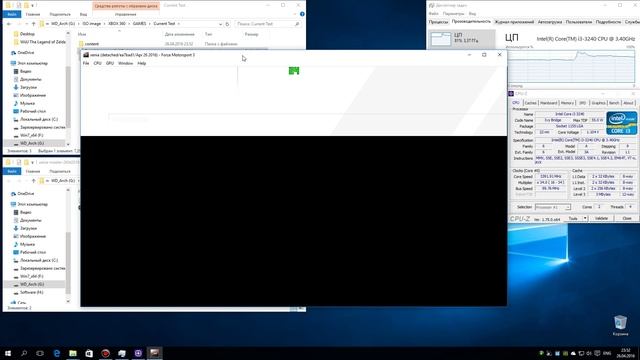Switch to Пользователи tab in Task Manager
640x360 pixels.
click(579, 22)
